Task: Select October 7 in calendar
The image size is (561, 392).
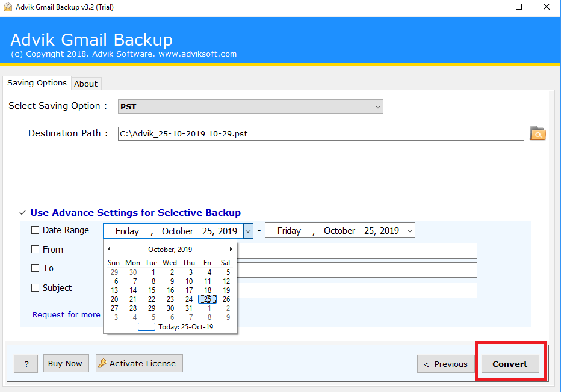Action: click(134, 281)
